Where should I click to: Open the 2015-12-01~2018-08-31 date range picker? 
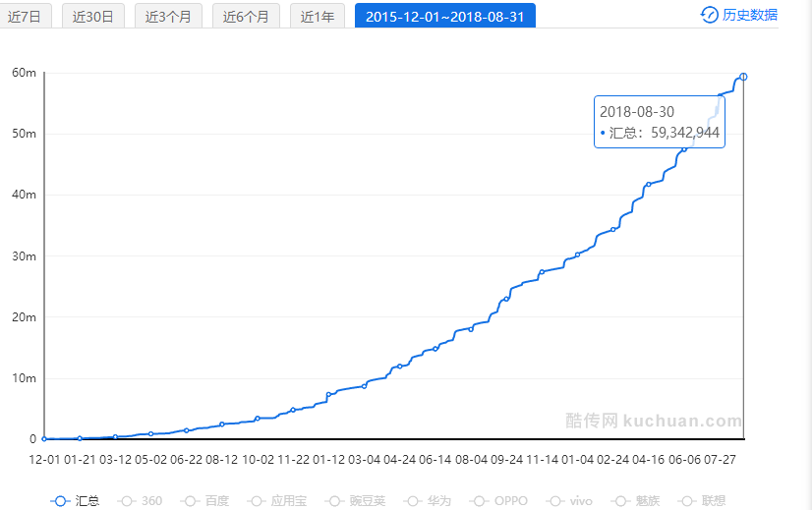(444, 16)
